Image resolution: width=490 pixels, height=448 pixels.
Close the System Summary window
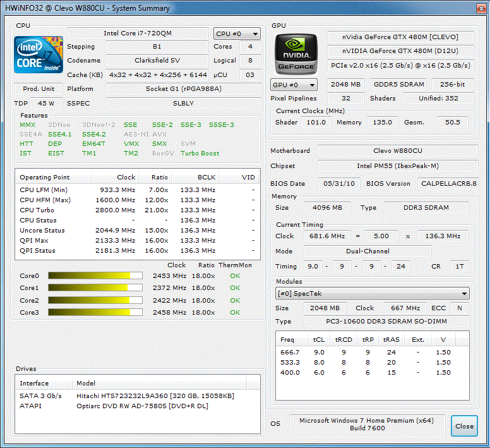coord(481,8)
